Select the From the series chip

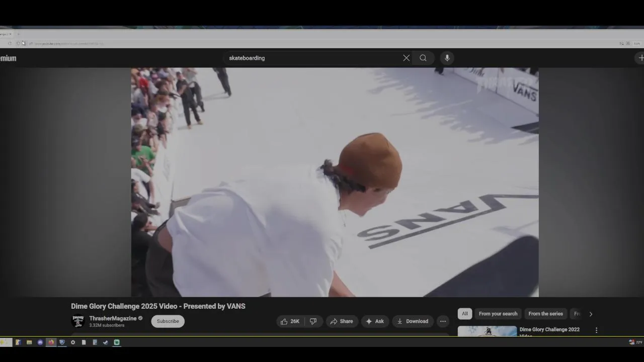pos(545,314)
